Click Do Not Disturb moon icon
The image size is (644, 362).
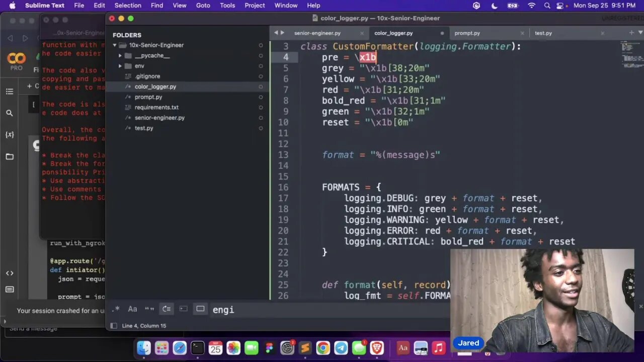(494, 6)
